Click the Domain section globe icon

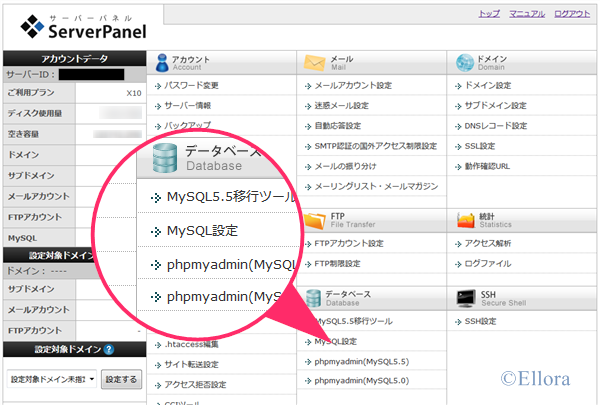pos(465,63)
